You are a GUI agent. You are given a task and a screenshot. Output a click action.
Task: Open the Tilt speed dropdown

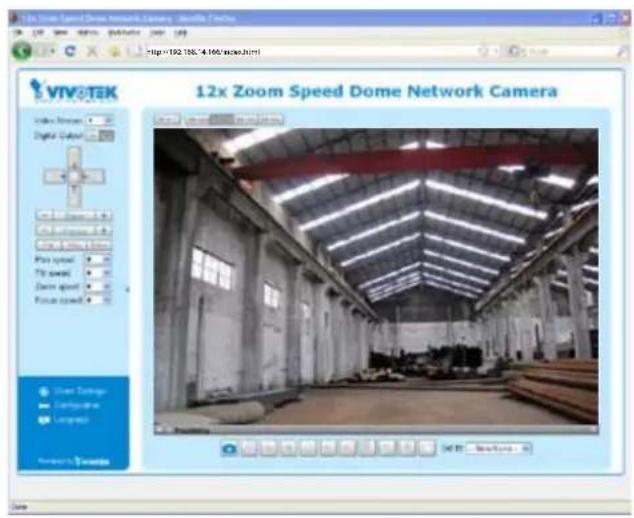click(x=97, y=273)
